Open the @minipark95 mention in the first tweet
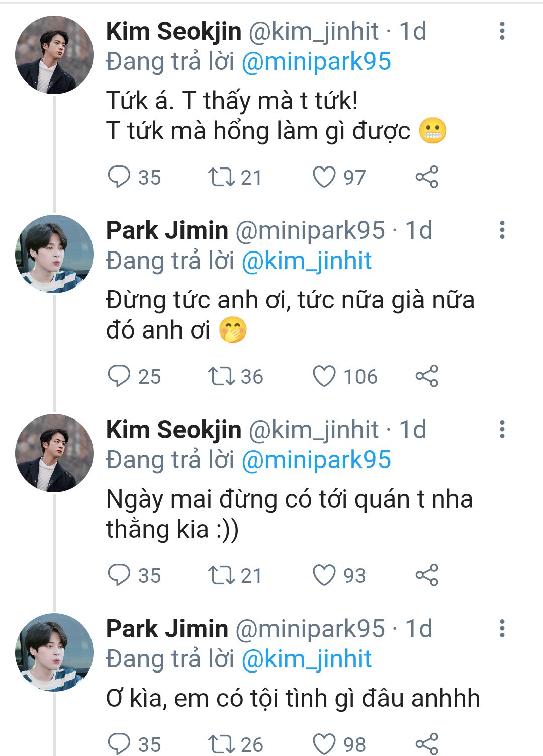This screenshot has height=756, width=543. [316, 62]
